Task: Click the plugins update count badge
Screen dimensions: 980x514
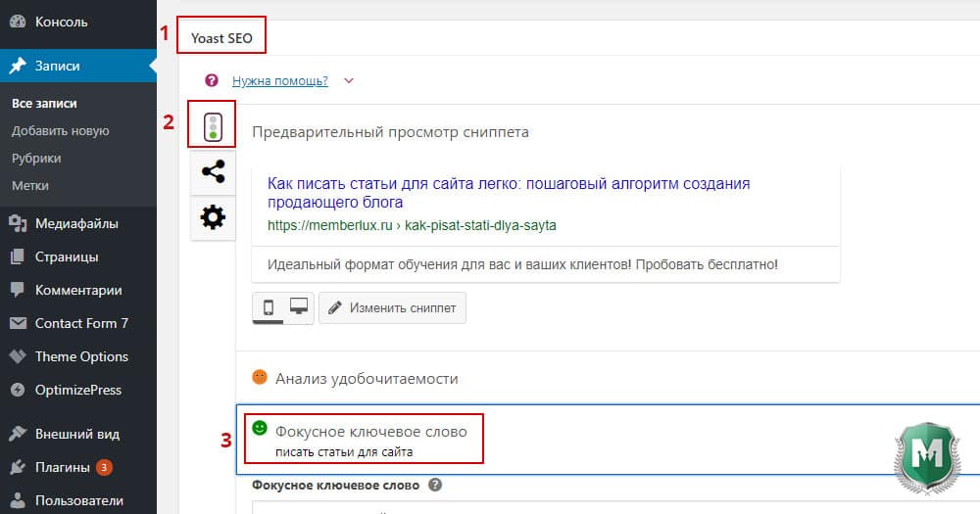Action: tap(105, 467)
